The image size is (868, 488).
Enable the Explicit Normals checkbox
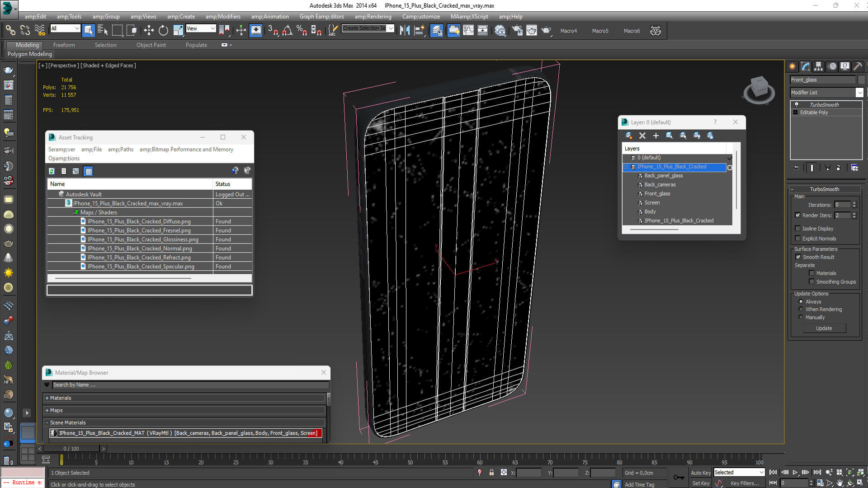point(798,239)
